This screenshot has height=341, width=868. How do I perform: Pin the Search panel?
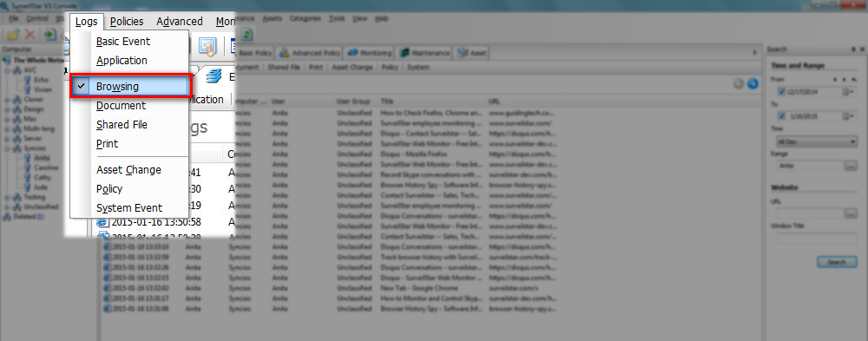tap(853, 49)
